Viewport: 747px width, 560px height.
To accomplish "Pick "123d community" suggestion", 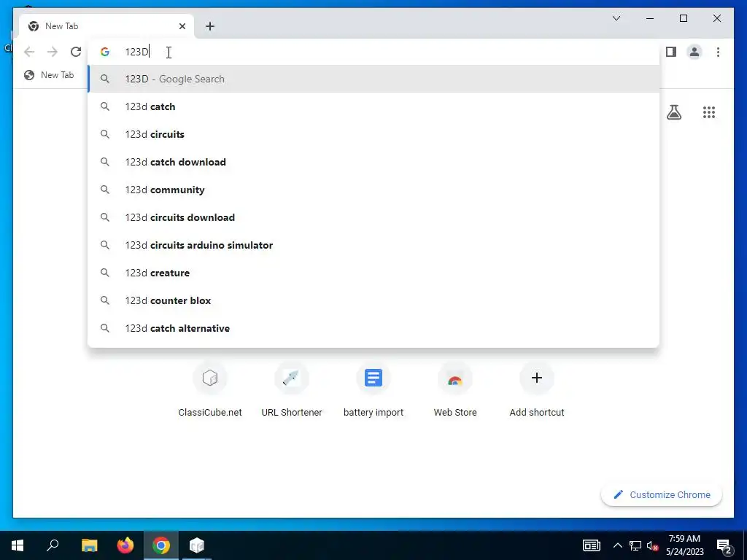I will coord(374,190).
